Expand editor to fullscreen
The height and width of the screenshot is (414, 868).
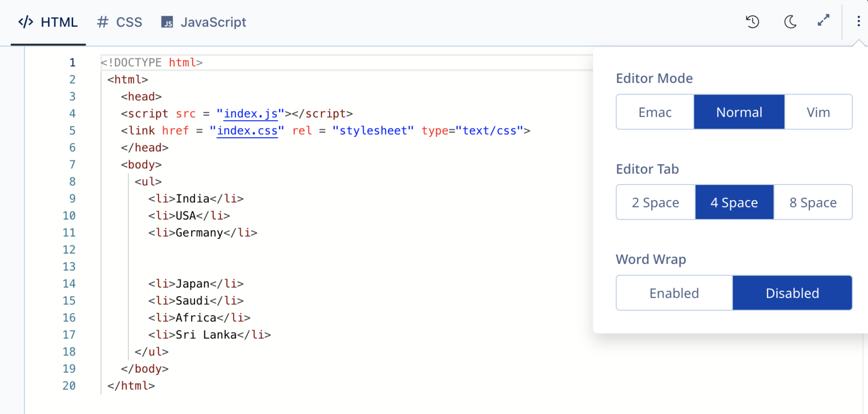point(823,21)
